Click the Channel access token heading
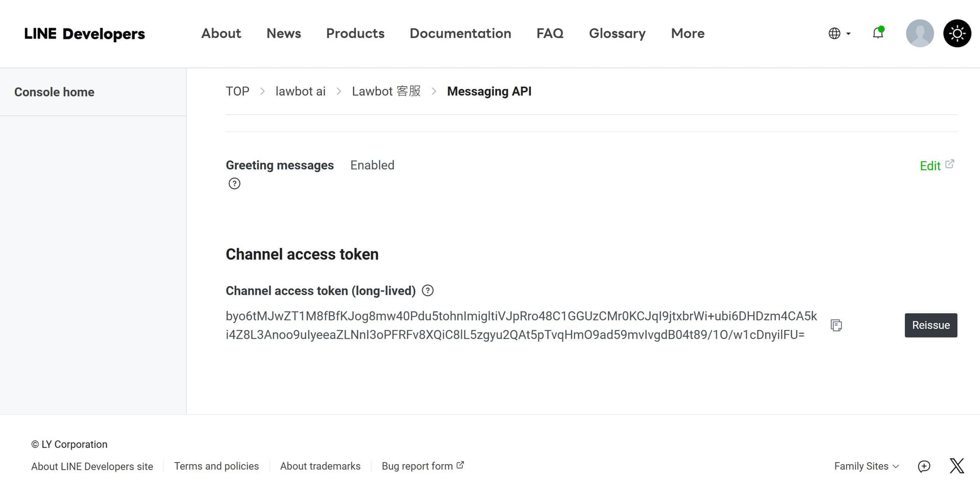Image resolution: width=980 pixels, height=487 pixels. click(302, 254)
